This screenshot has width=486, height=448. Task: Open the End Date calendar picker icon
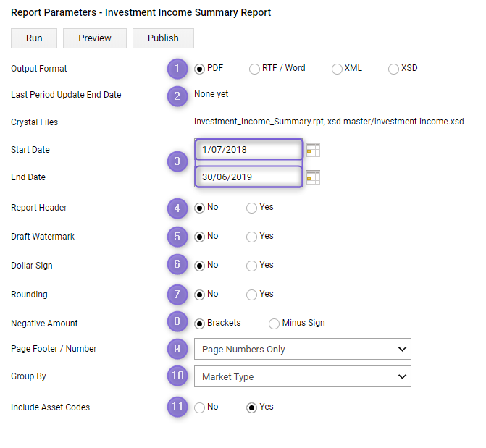pyautogui.click(x=313, y=177)
